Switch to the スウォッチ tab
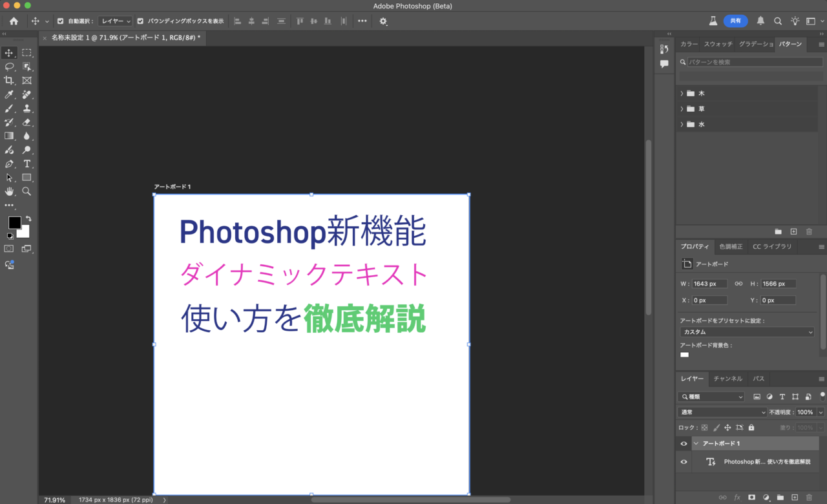This screenshot has height=504, width=827. (718, 45)
